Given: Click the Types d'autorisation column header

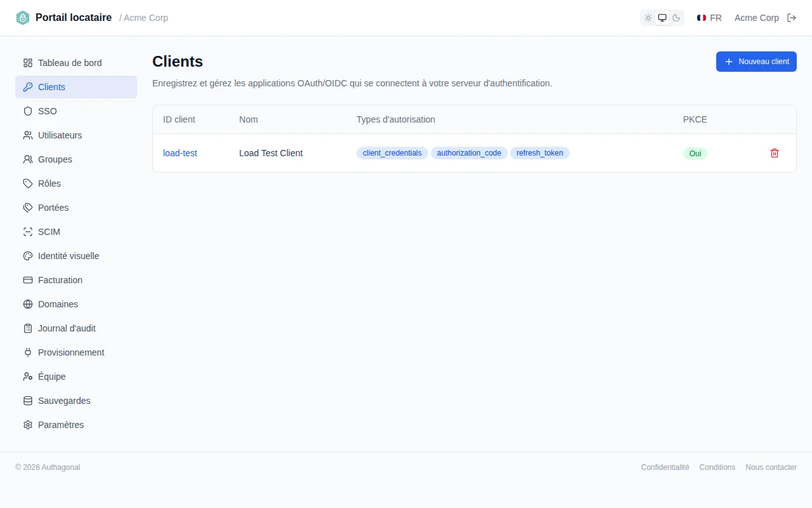Looking at the screenshot, I should (x=396, y=119).
